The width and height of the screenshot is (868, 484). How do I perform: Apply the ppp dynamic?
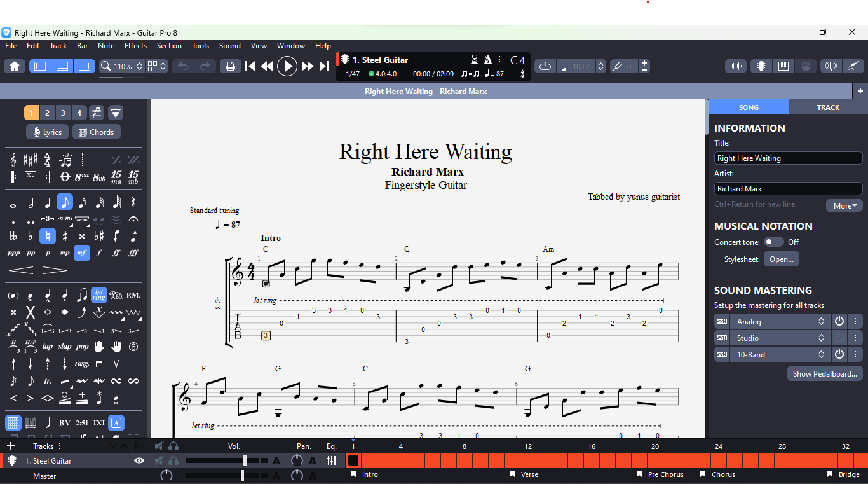[13, 253]
